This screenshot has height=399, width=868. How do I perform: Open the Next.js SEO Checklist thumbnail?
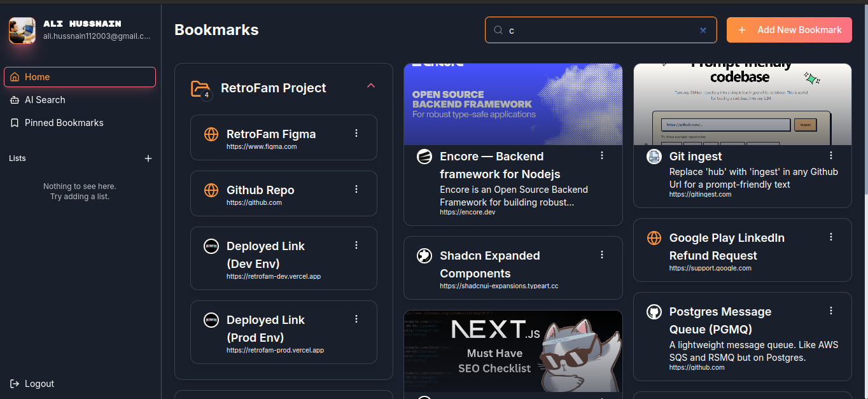tap(513, 351)
